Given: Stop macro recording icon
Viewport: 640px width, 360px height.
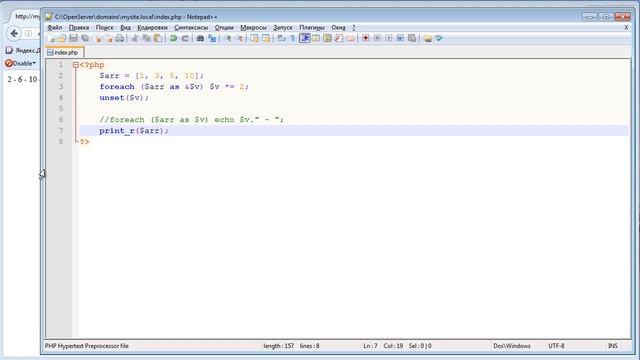Looking at the screenshot, I should tap(377, 38).
